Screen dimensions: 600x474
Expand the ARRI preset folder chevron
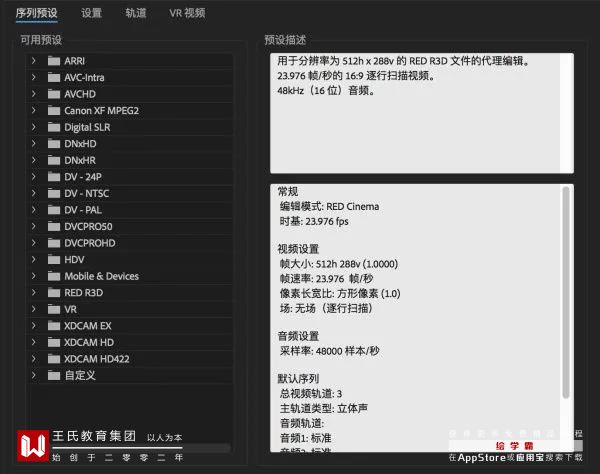pos(34,60)
